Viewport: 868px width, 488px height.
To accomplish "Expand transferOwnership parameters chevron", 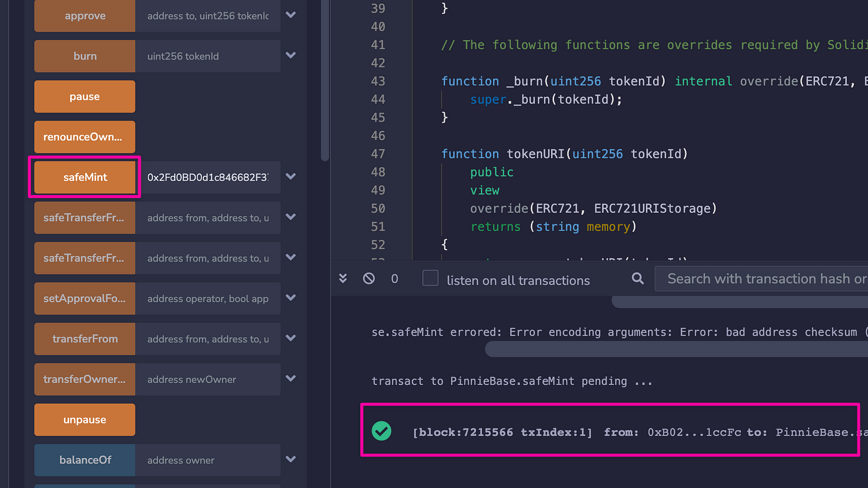I will click(291, 378).
